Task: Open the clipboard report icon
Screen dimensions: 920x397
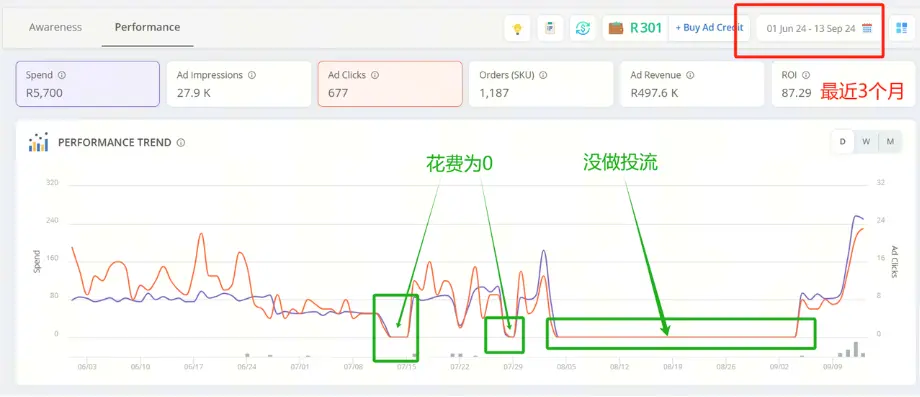Action: 550,28
